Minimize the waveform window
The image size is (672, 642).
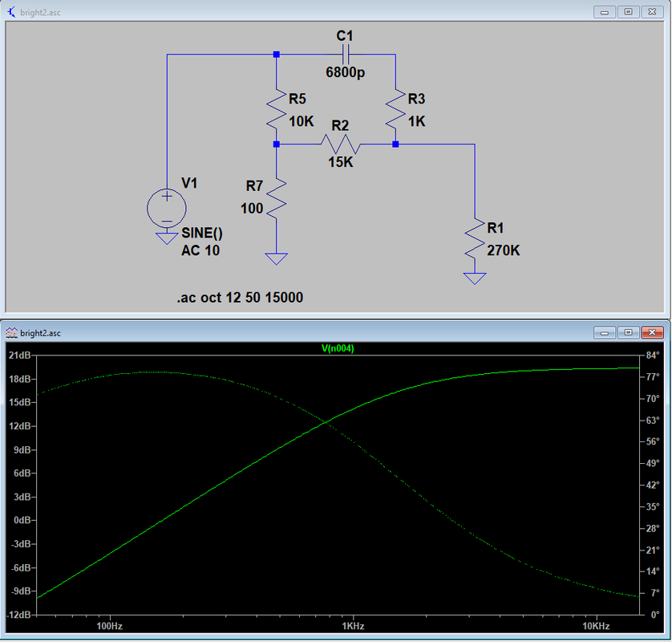[605, 332]
